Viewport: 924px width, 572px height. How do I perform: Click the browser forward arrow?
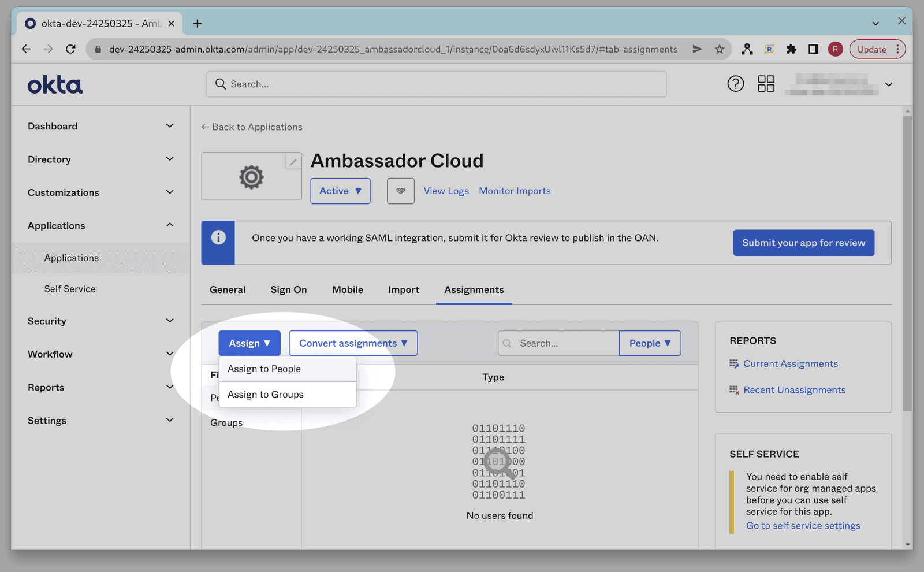point(49,49)
